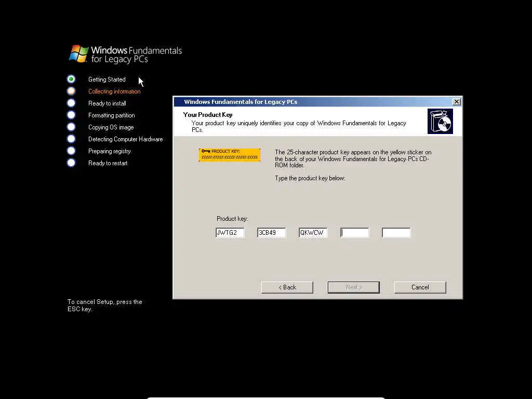This screenshot has height=399, width=532.
Task: Click the first product key field JWTG2
Action: pyautogui.click(x=230, y=233)
